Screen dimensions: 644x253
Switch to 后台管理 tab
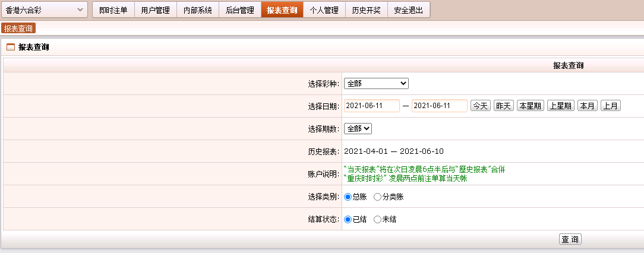coord(239,10)
